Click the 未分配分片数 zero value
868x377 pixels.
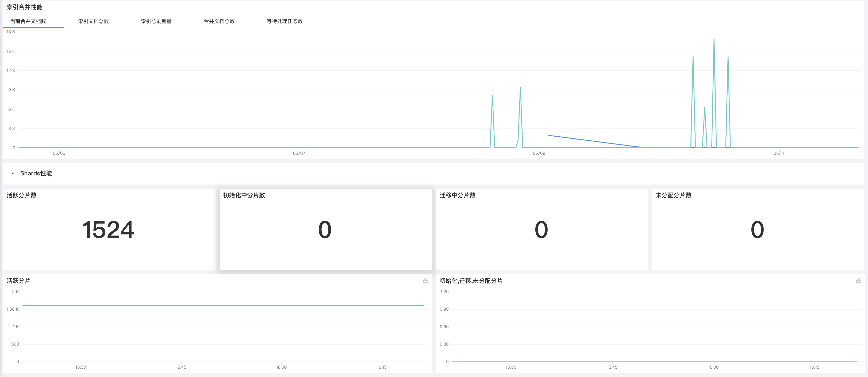pyautogui.click(x=757, y=230)
